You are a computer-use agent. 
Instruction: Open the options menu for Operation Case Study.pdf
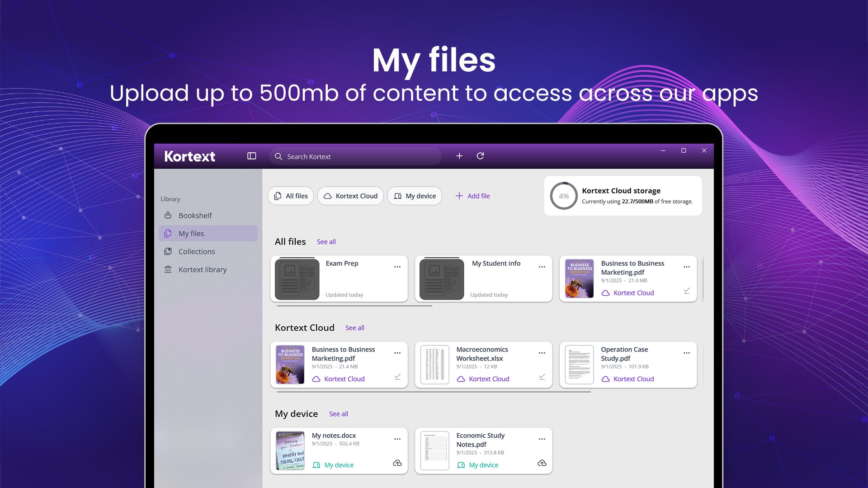tap(686, 353)
